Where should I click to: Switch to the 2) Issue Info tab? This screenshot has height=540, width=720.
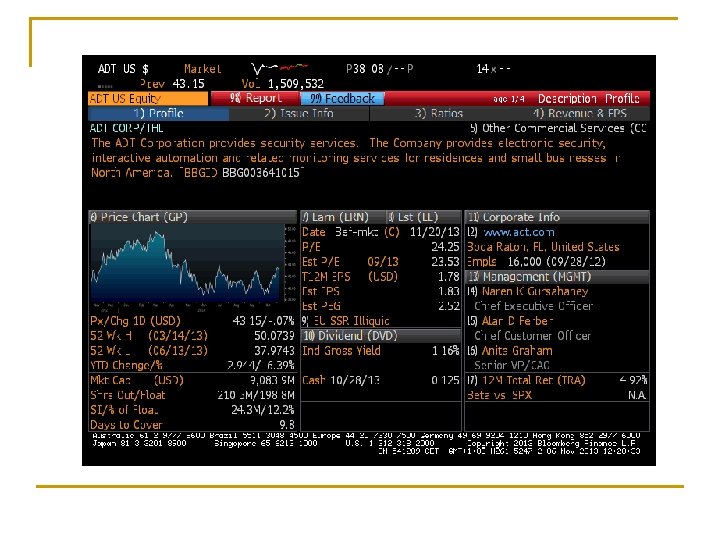click(x=299, y=113)
